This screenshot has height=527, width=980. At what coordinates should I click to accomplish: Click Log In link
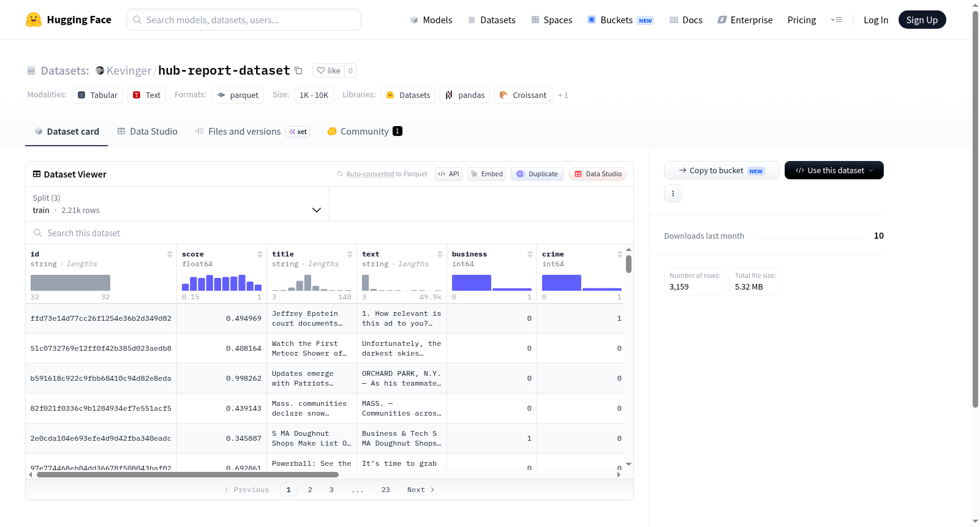tap(876, 20)
